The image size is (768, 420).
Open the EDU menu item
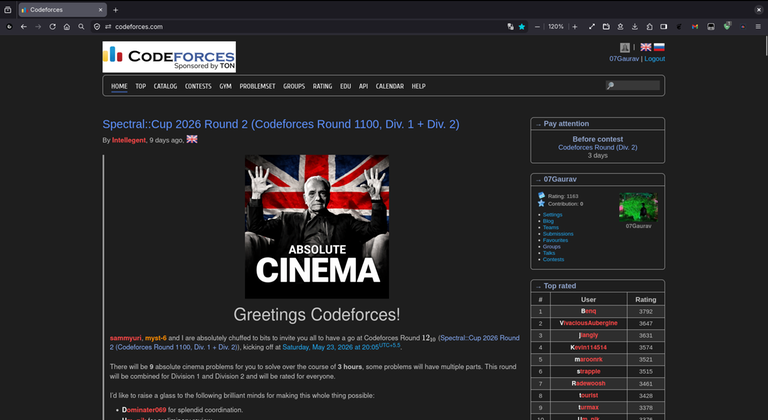(x=345, y=86)
